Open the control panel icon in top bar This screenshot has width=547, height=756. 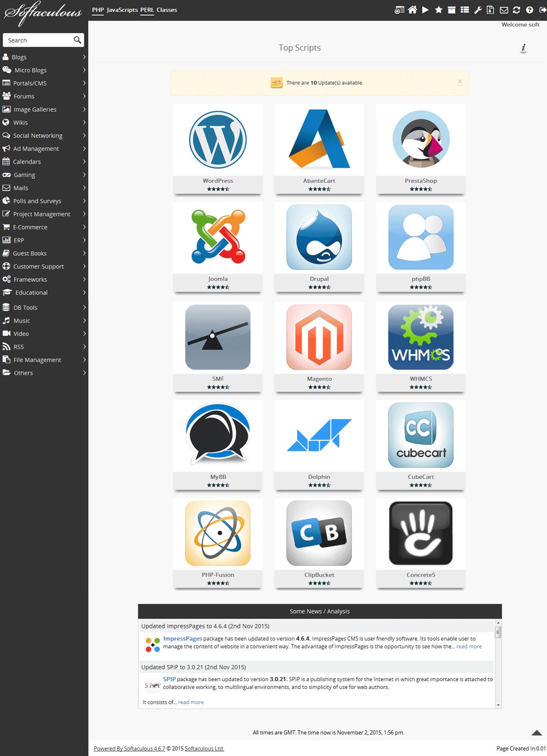tap(399, 10)
